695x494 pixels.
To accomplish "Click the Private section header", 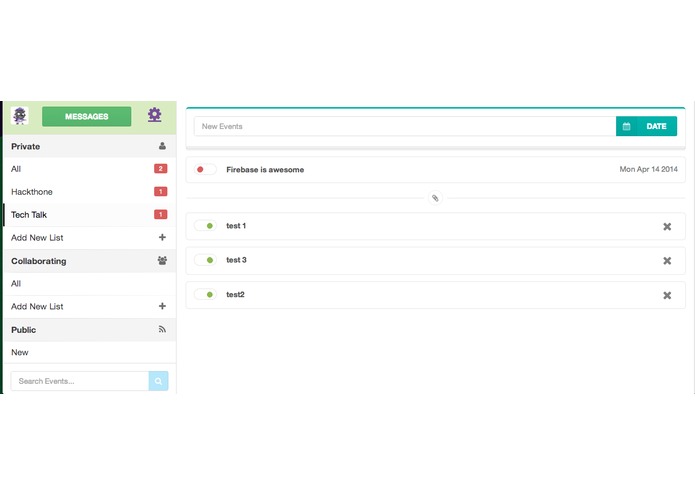I will coord(90,146).
